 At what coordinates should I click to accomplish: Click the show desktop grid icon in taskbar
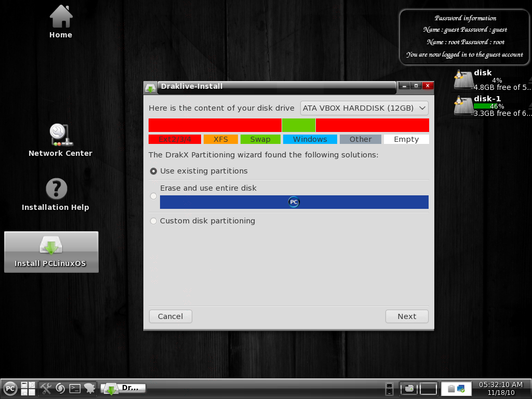point(28,388)
